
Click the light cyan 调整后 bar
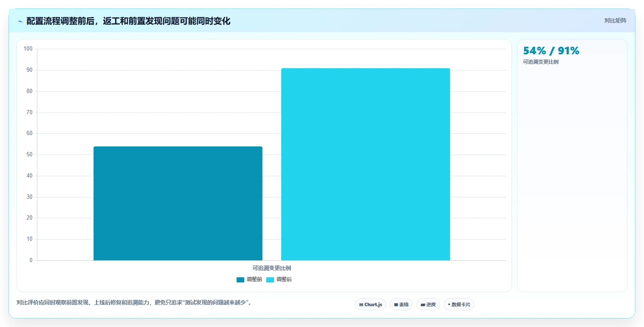(365, 164)
